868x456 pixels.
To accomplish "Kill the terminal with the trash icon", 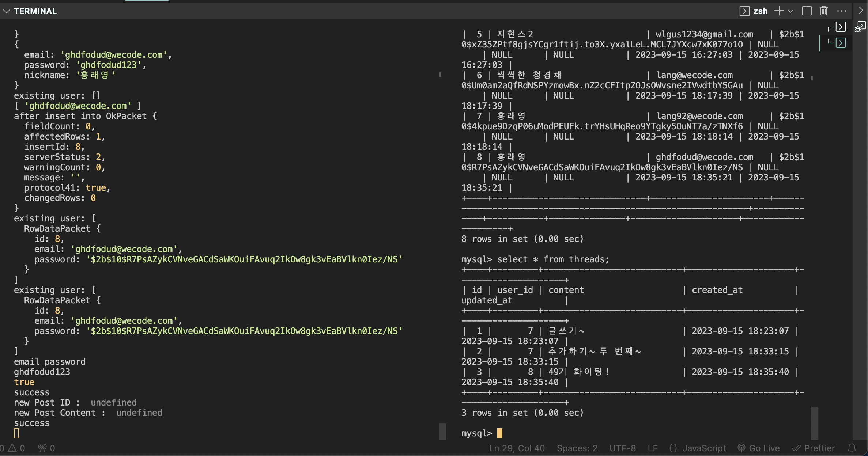I will pos(823,11).
